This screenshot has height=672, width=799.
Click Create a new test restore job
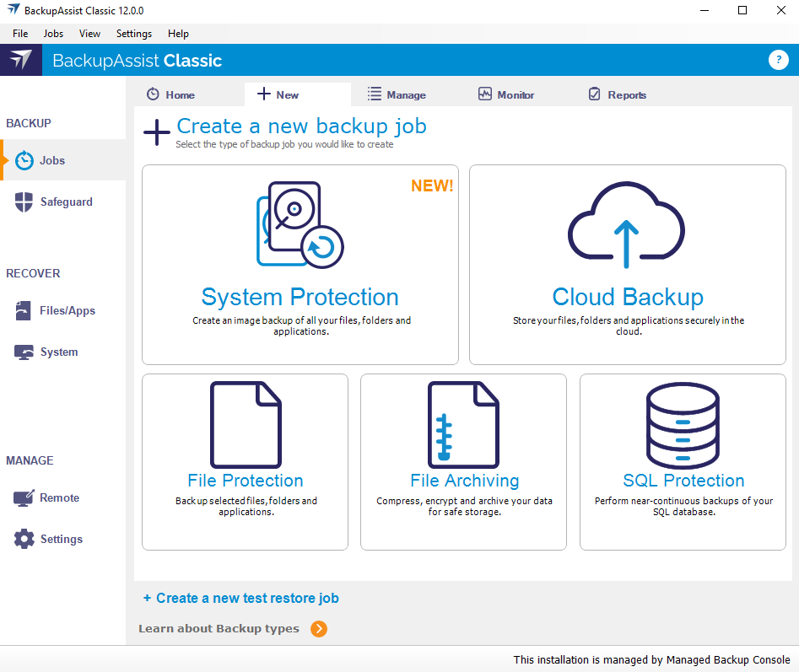pos(241,598)
